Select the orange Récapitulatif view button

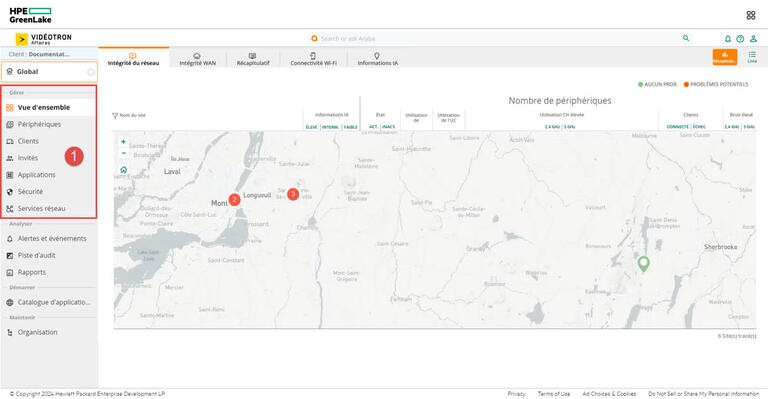click(x=724, y=57)
